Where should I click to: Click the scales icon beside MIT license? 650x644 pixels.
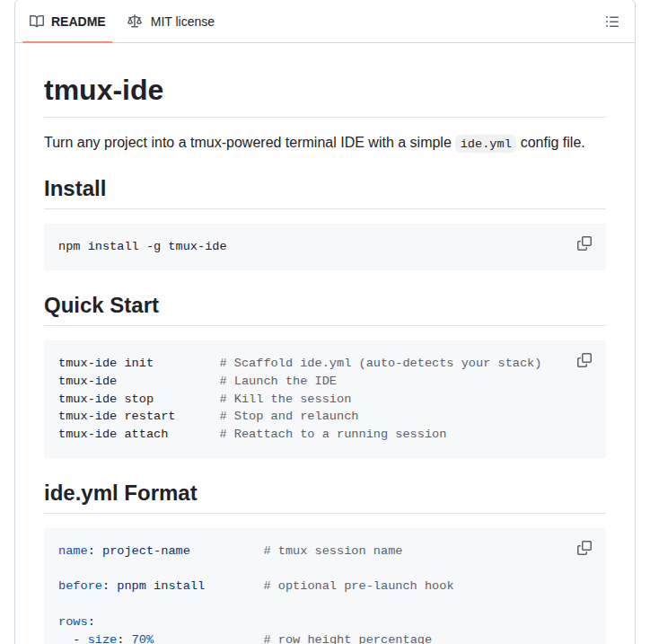tap(135, 22)
